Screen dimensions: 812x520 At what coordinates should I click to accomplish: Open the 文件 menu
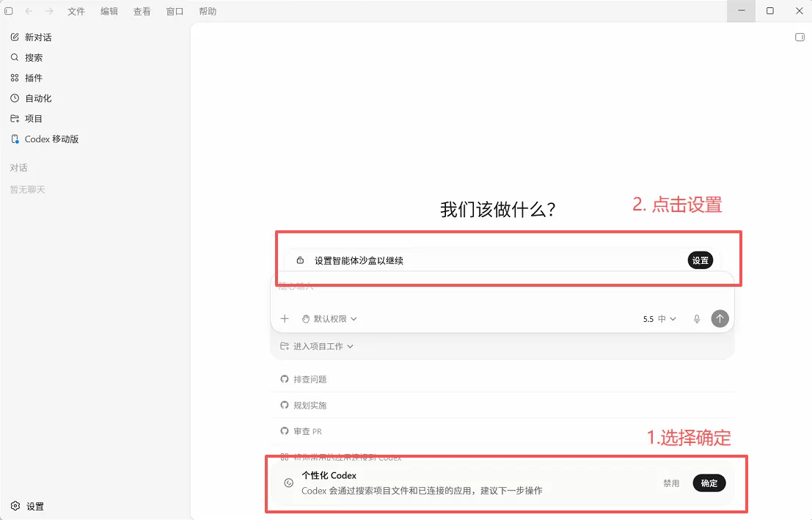click(76, 12)
